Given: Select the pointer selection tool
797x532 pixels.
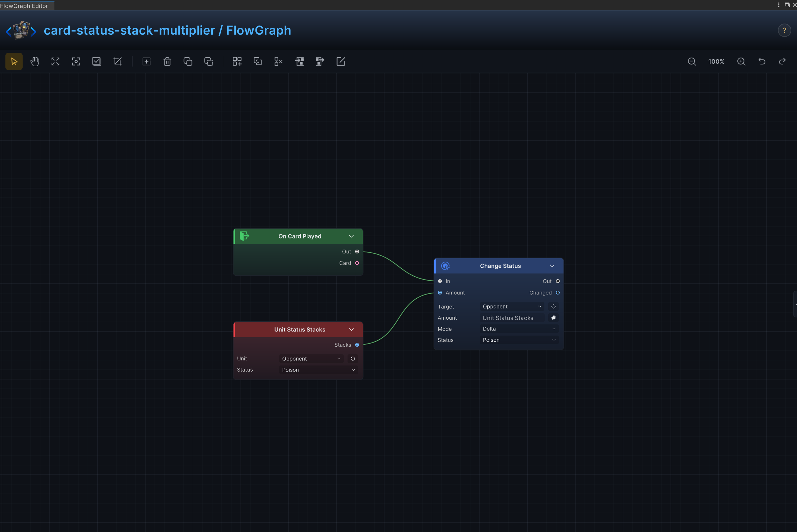Looking at the screenshot, I should 14,61.
